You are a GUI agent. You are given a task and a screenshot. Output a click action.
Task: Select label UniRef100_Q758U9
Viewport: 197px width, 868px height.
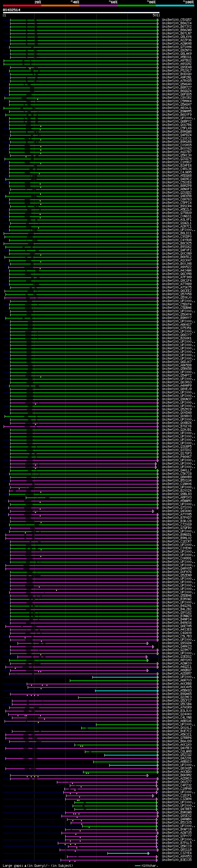[176, 213]
